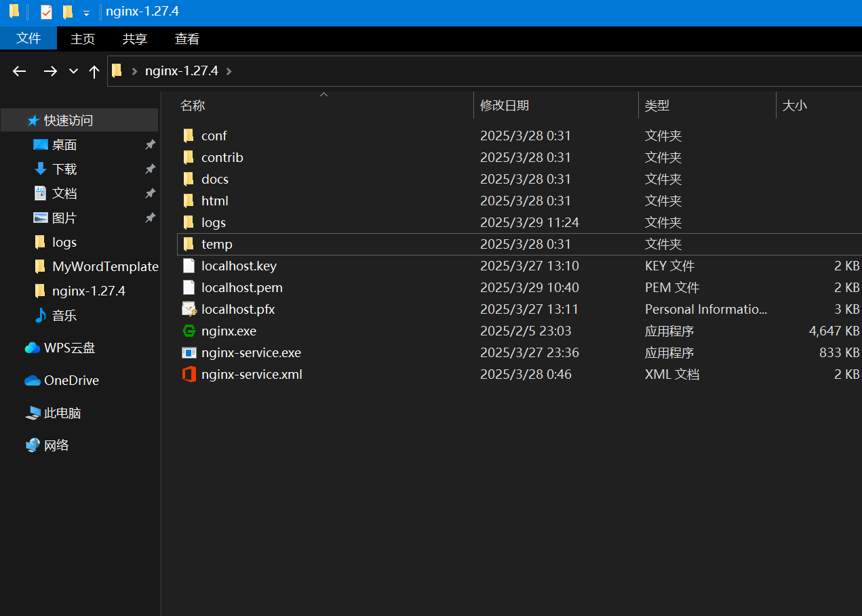
Task: Open 桌面 in the navigation pane
Action: point(64,144)
